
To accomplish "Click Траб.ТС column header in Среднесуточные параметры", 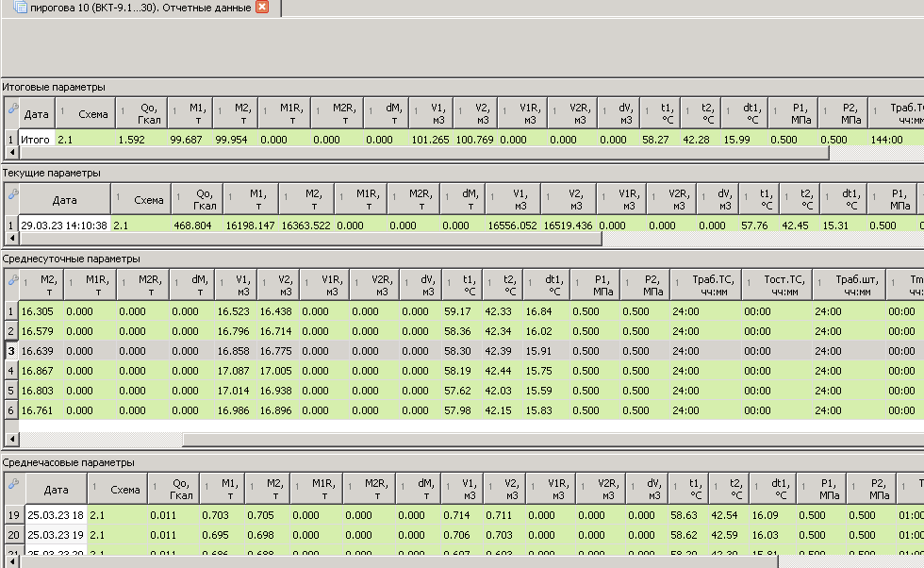I will (705, 286).
